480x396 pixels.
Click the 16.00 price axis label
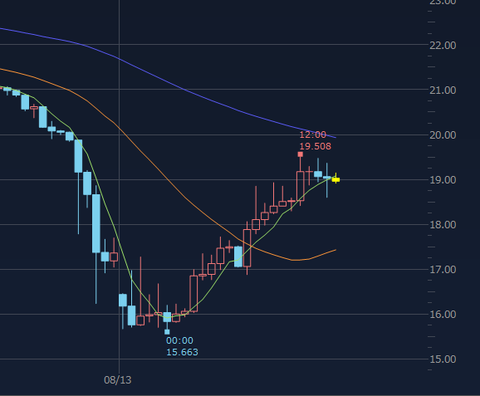pyautogui.click(x=443, y=314)
